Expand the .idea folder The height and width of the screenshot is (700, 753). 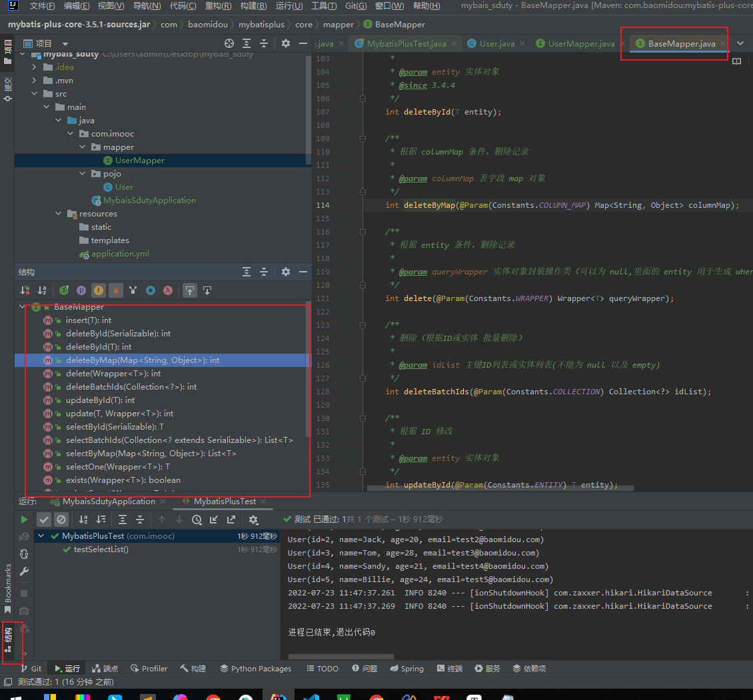click(34, 67)
